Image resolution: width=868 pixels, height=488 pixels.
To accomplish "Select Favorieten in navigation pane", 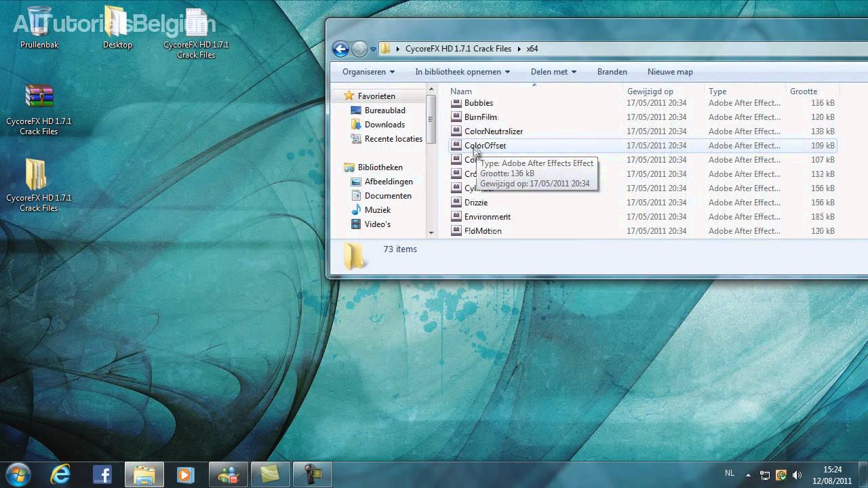I will pyautogui.click(x=376, y=96).
